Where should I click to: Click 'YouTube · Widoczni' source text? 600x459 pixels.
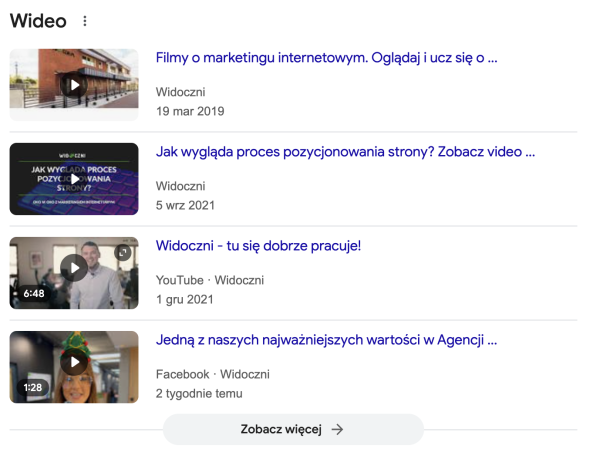point(210,280)
